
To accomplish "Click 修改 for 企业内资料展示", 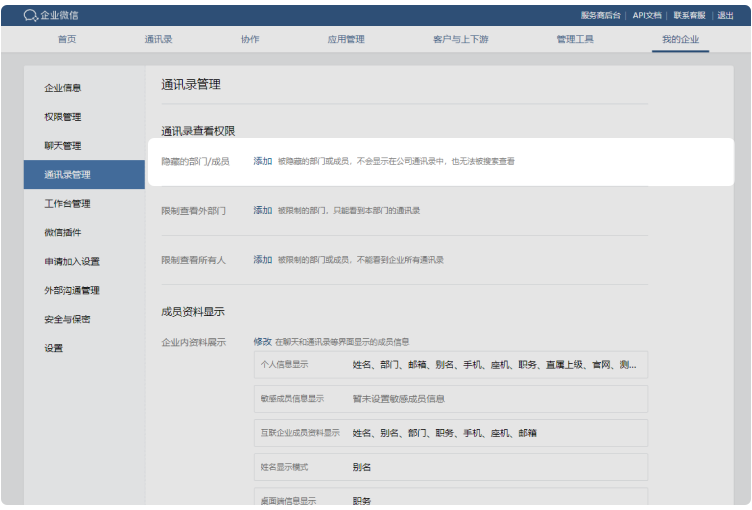I will [x=262, y=342].
